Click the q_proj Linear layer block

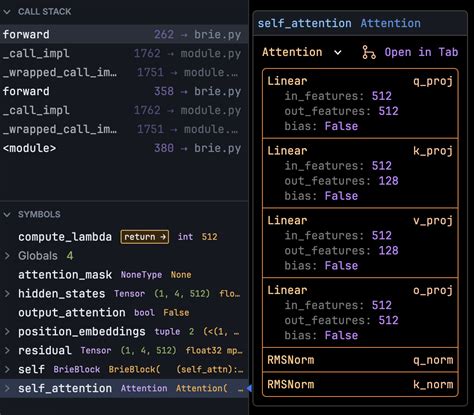[360, 103]
